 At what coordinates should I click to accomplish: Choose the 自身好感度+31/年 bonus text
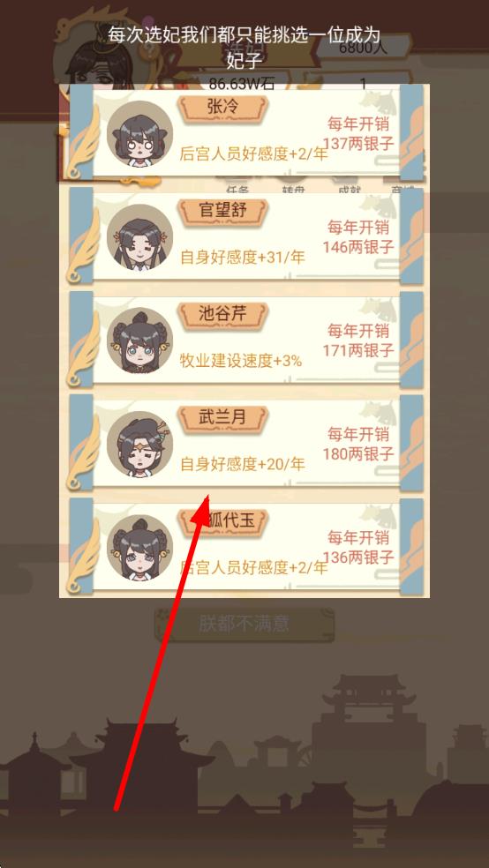[243, 258]
